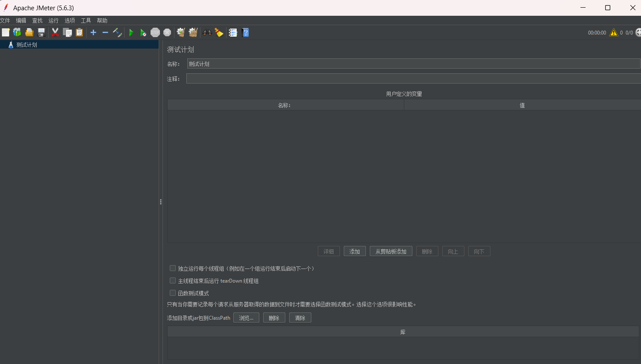Cut with the scissors icon

point(55,32)
